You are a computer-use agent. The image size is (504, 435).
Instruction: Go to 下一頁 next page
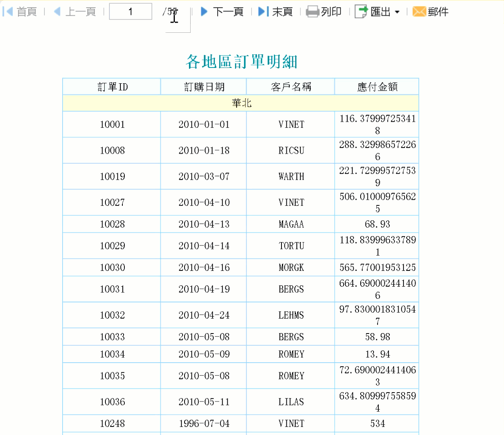228,12
